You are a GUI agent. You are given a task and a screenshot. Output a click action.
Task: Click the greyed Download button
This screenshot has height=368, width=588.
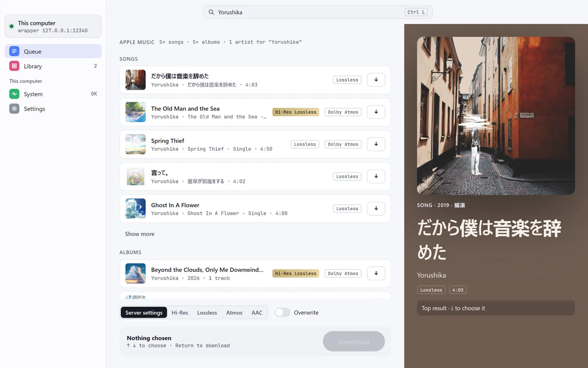coord(354,341)
